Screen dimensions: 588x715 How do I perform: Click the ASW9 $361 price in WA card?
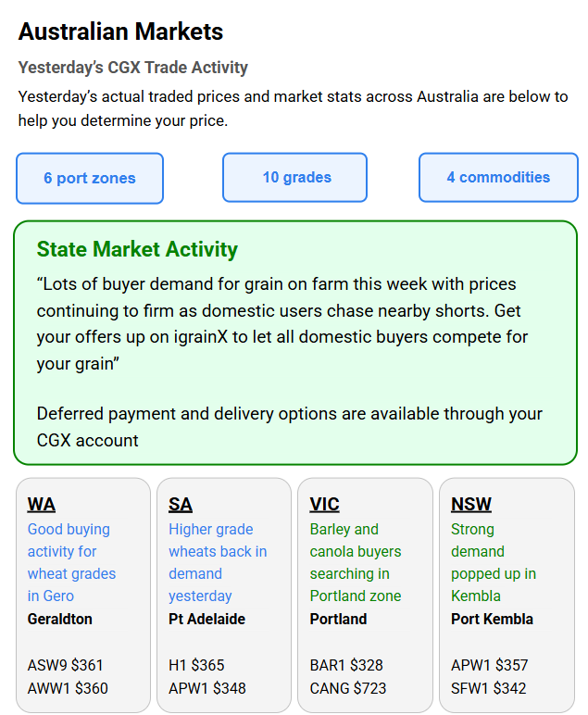(x=66, y=665)
